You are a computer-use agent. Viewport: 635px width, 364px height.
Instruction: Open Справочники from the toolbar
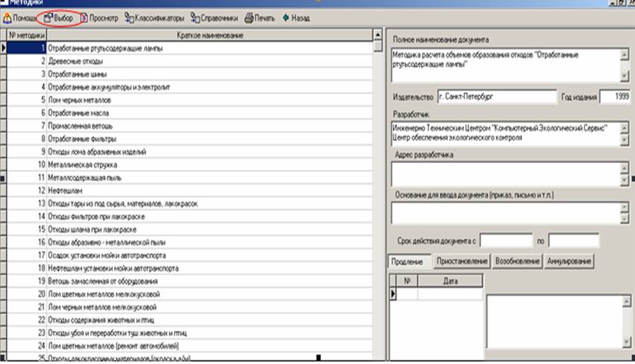(x=215, y=18)
